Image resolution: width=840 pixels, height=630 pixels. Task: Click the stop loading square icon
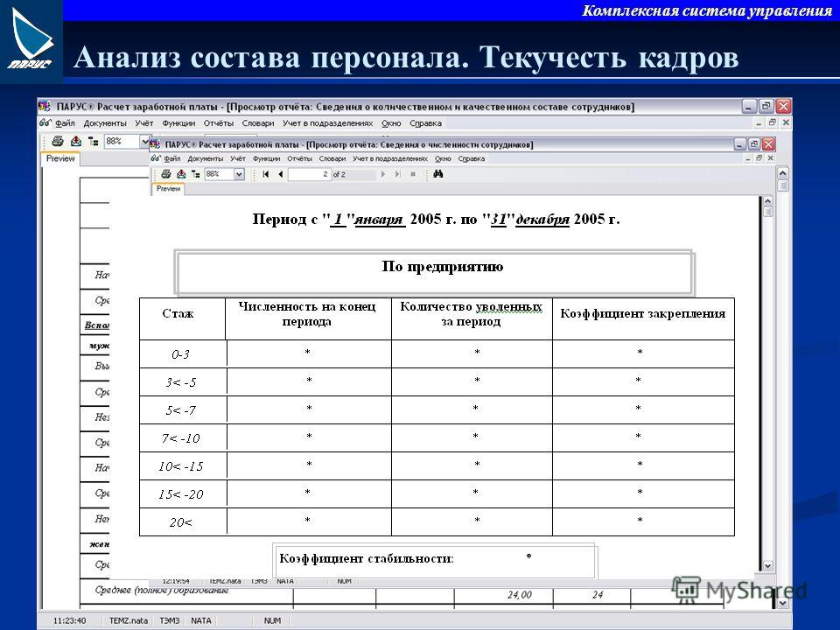413,174
